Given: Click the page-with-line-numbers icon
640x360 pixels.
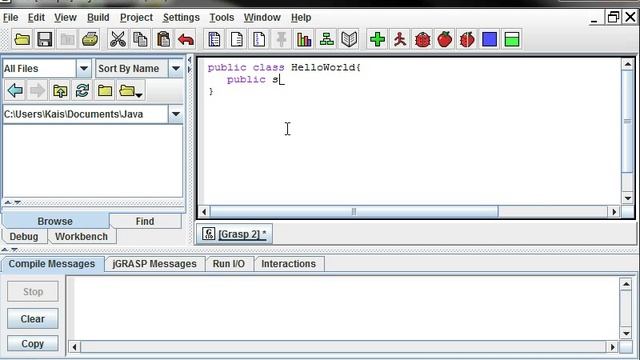Looking at the screenshot, I should pyautogui.click(x=259, y=40).
